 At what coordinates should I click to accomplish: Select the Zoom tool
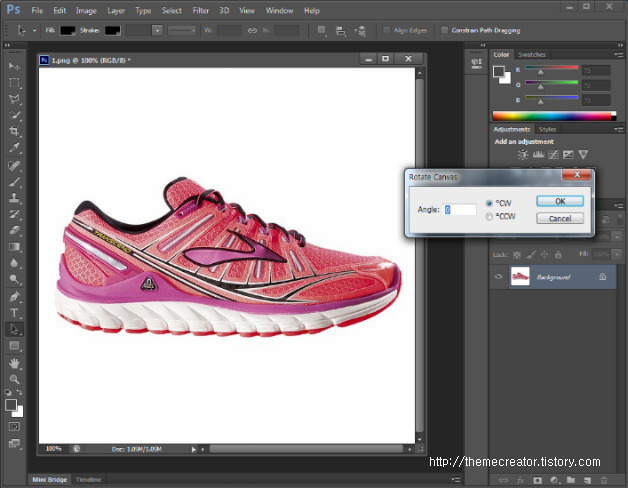[x=14, y=379]
